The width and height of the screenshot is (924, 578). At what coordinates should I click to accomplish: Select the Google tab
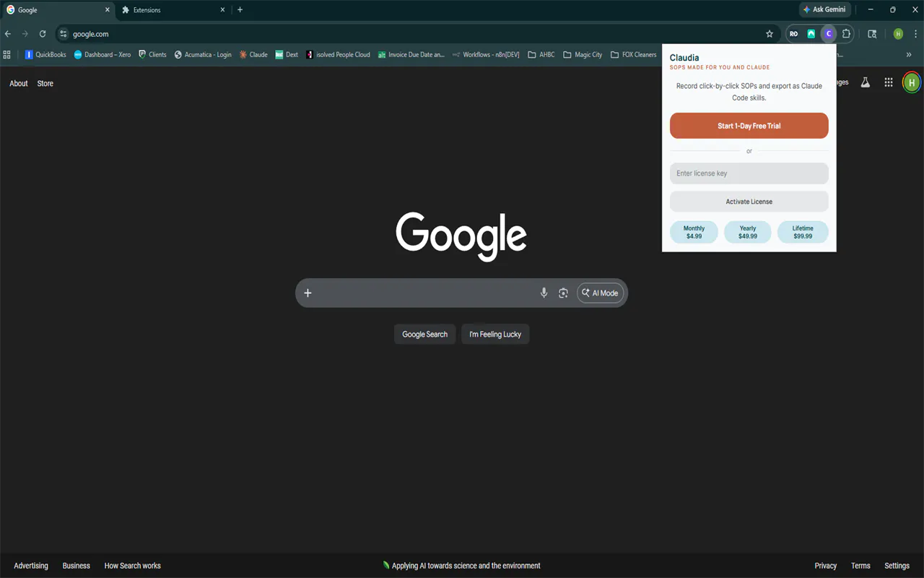58,10
